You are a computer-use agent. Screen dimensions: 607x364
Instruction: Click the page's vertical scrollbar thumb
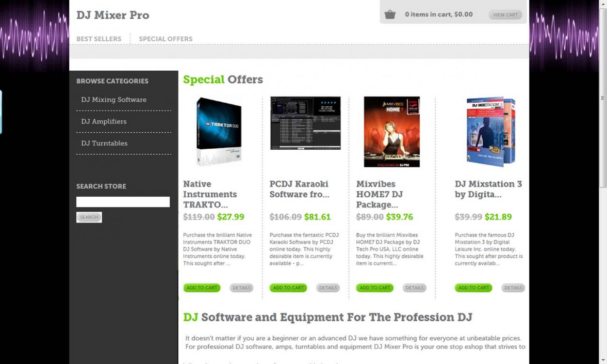point(603,97)
